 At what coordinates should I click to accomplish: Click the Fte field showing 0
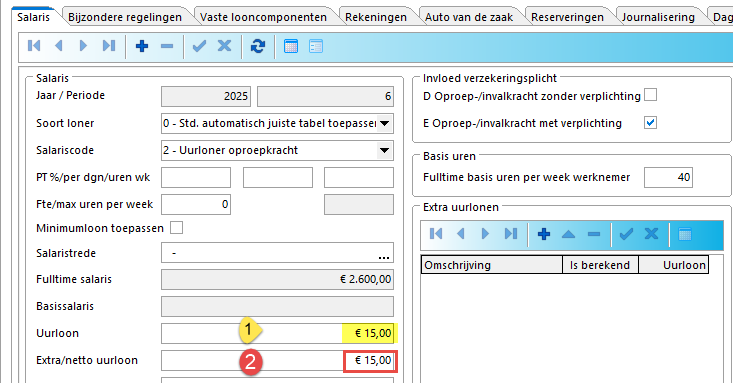coord(196,204)
